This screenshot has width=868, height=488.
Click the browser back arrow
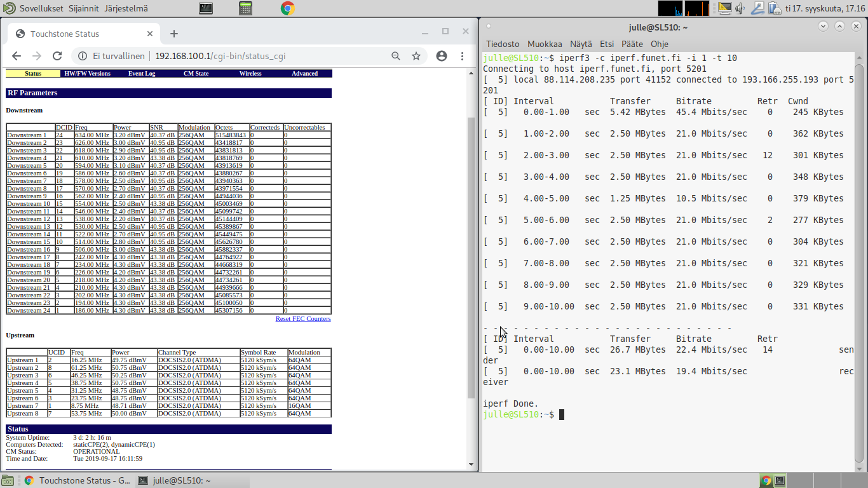click(x=17, y=56)
